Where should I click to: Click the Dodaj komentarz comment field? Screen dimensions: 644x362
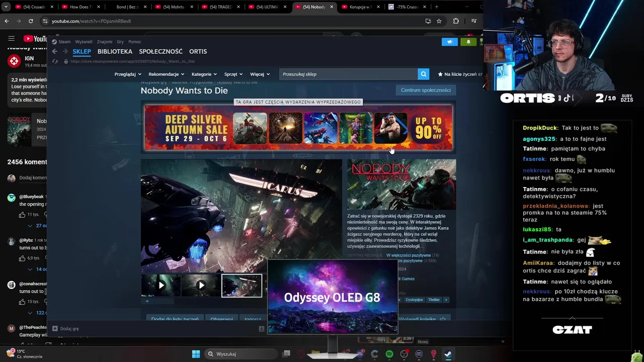33,177
